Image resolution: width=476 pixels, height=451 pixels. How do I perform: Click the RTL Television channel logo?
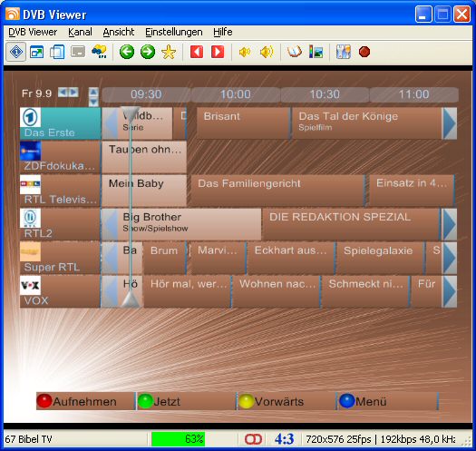click(30, 184)
